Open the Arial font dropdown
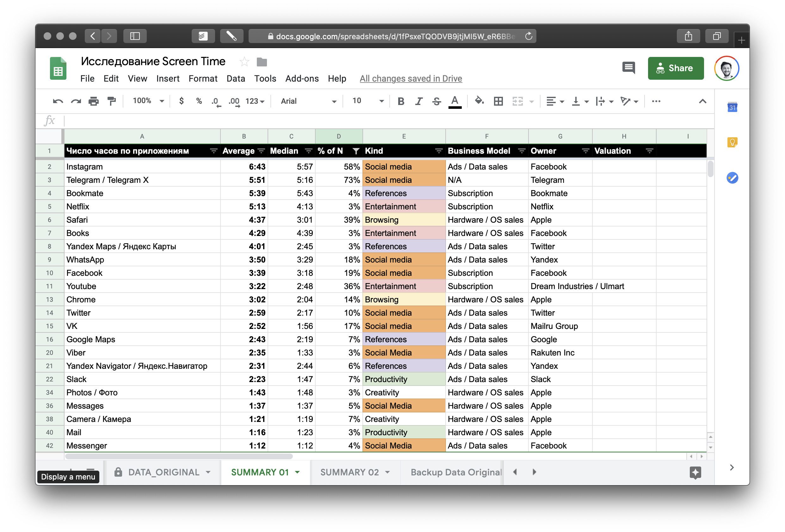The height and width of the screenshot is (532, 785). pyautogui.click(x=308, y=101)
